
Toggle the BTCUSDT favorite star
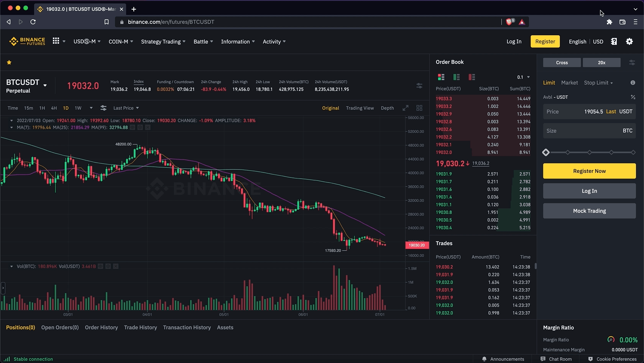pyautogui.click(x=9, y=62)
